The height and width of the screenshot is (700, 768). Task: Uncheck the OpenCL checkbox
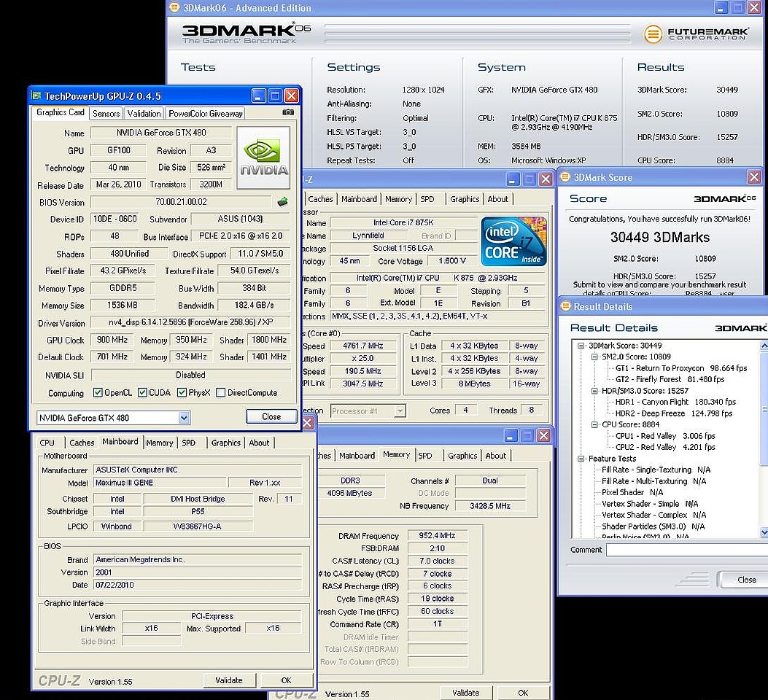[x=98, y=393]
